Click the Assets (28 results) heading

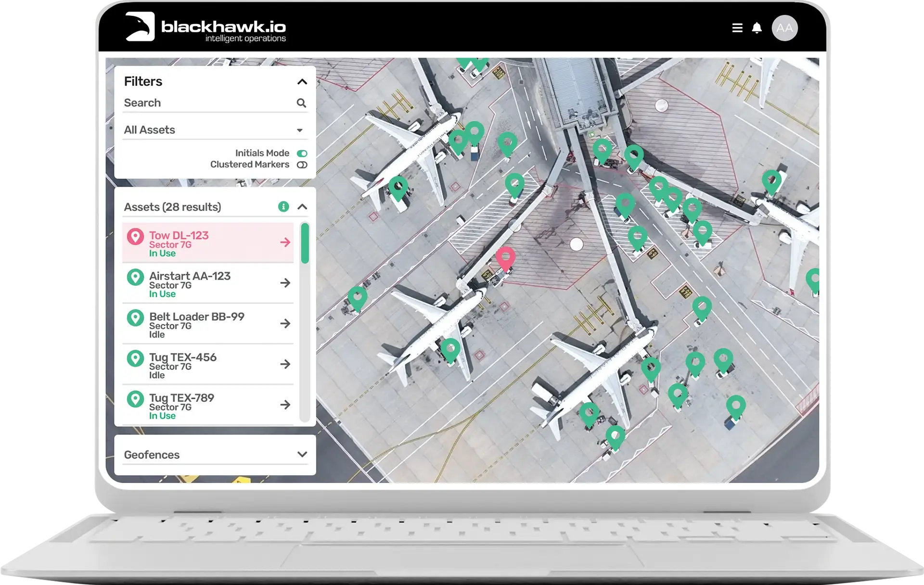pyautogui.click(x=172, y=207)
